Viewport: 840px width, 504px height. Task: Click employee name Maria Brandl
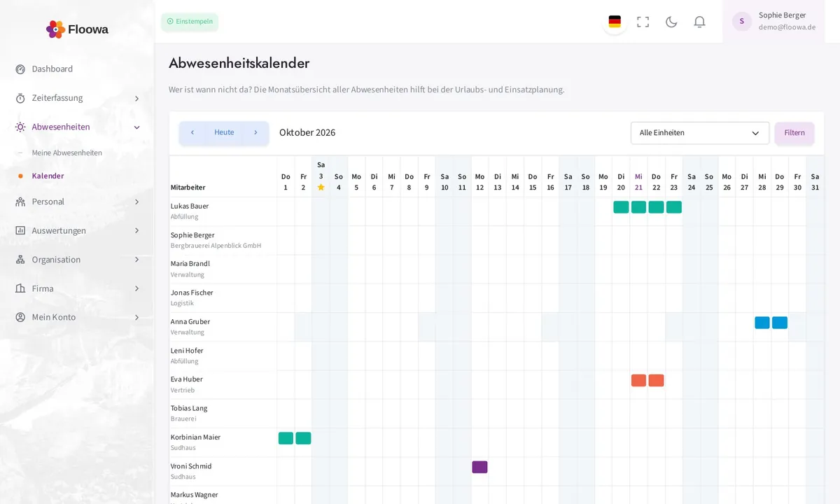(x=190, y=264)
